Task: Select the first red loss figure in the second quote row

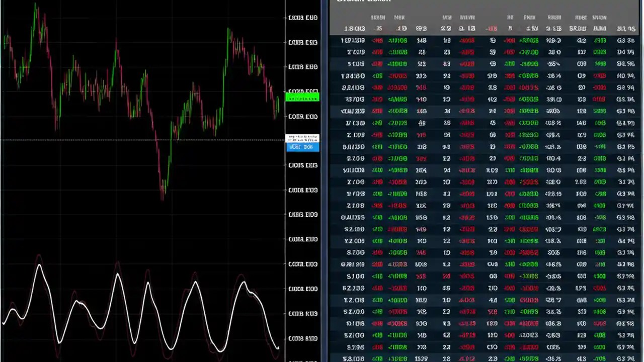Action: [377, 52]
